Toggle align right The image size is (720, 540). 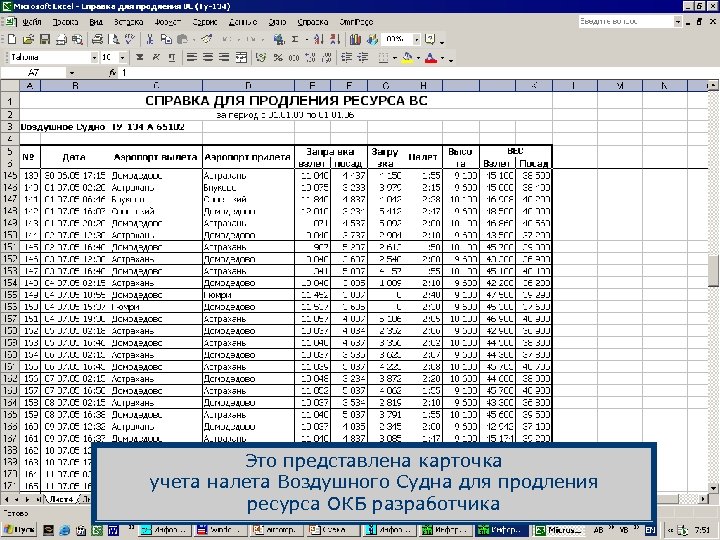point(224,57)
